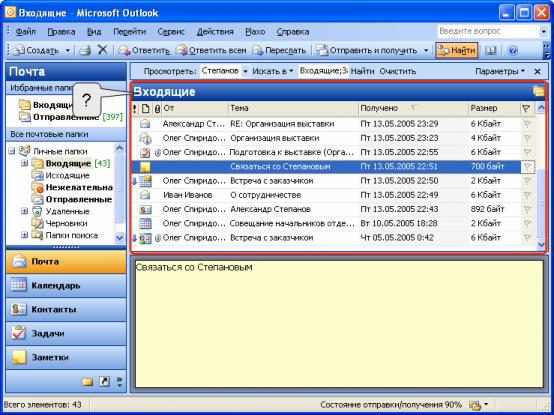The height and width of the screenshot is (415, 554).
Task: Delete the selected item with X icon
Action: pyautogui.click(x=102, y=50)
